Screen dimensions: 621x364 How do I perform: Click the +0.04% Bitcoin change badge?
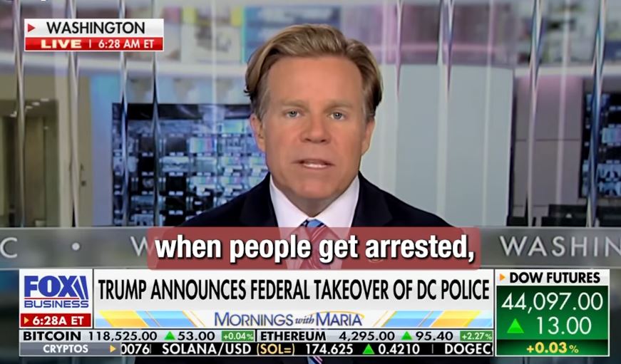(237, 336)
